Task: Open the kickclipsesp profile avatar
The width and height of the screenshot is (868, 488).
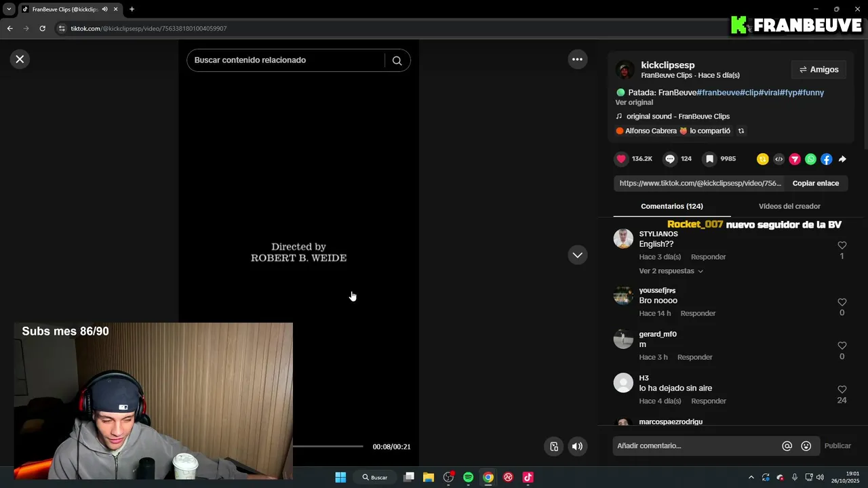Action: click(x=625, y=69)
